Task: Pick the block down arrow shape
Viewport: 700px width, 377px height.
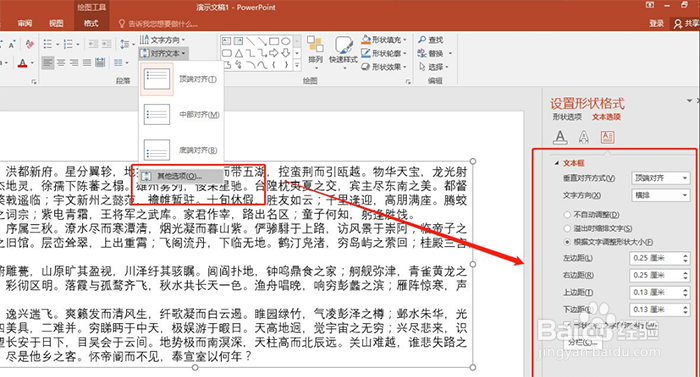Action: [x=285, y=53]
